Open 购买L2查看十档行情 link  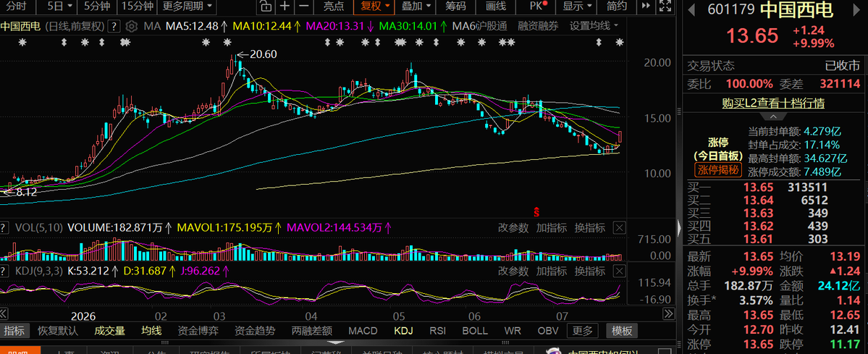[772, 103]
